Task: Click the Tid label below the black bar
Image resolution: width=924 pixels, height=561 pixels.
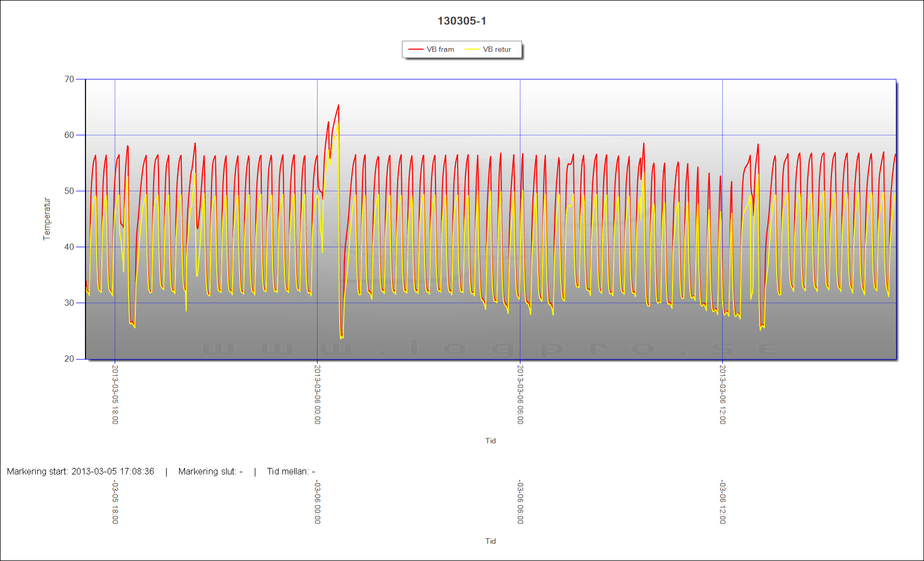Action: pos(490,541)
